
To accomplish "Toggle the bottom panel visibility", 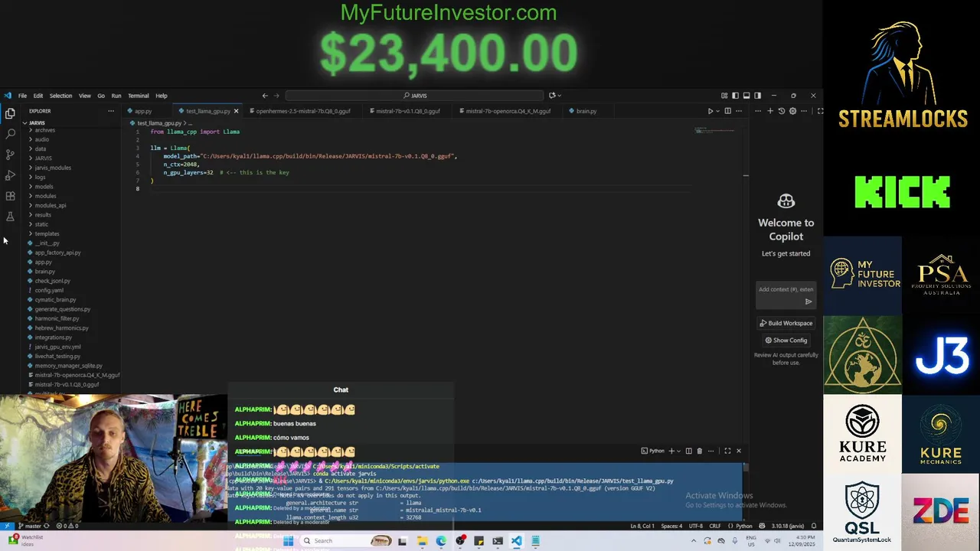I will tap(746, 96).
